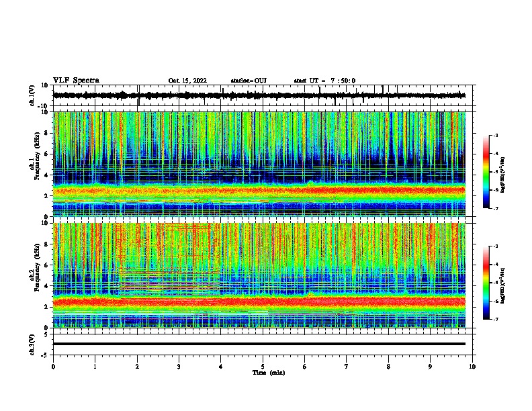
Task: Select the date text "Oct. 15, 2022"
Action: pyautogui.click(x=187, y=81)
